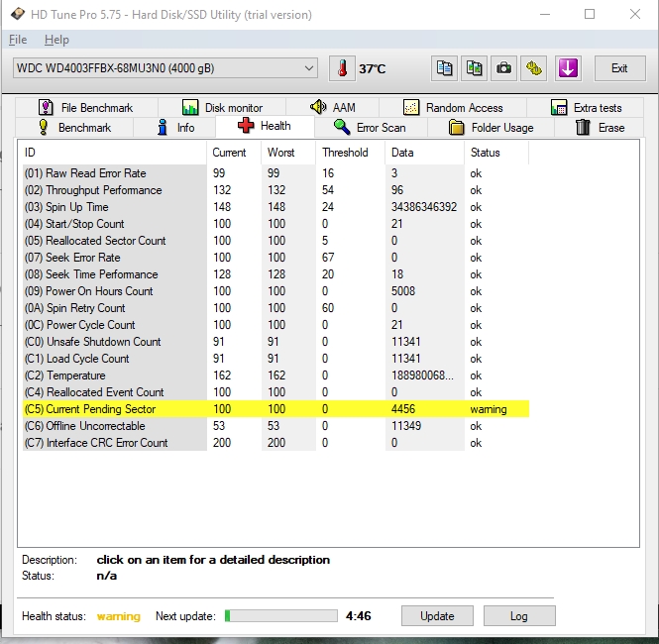Click the Worst column header
659x644 pixels.
point(288,153)
